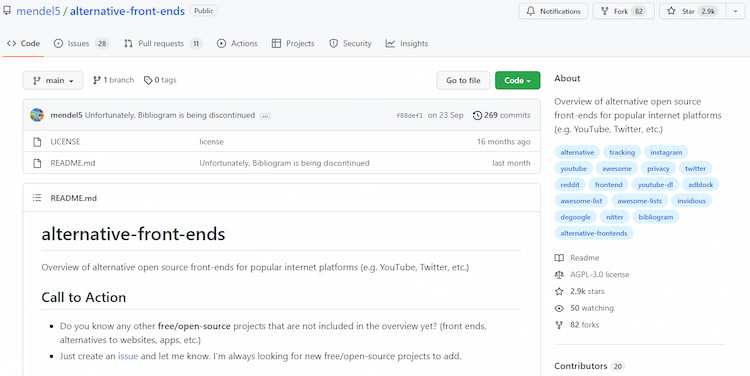Star the repository with the Star button
750x376 pixels.
(693, 11)
